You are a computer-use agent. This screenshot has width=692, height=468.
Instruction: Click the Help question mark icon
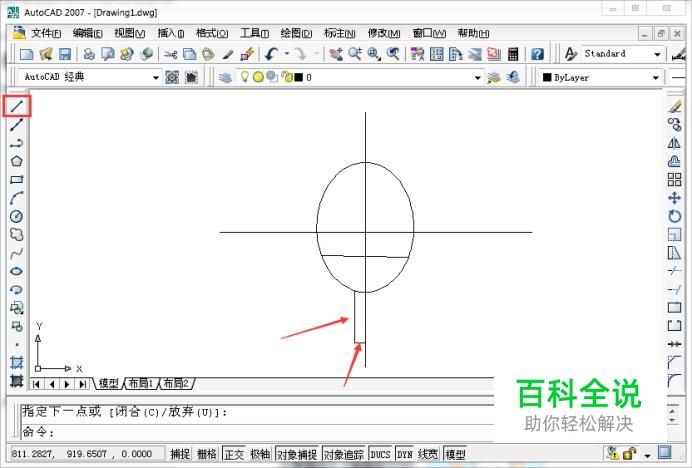pyautogui.click(x=537, y=54)
